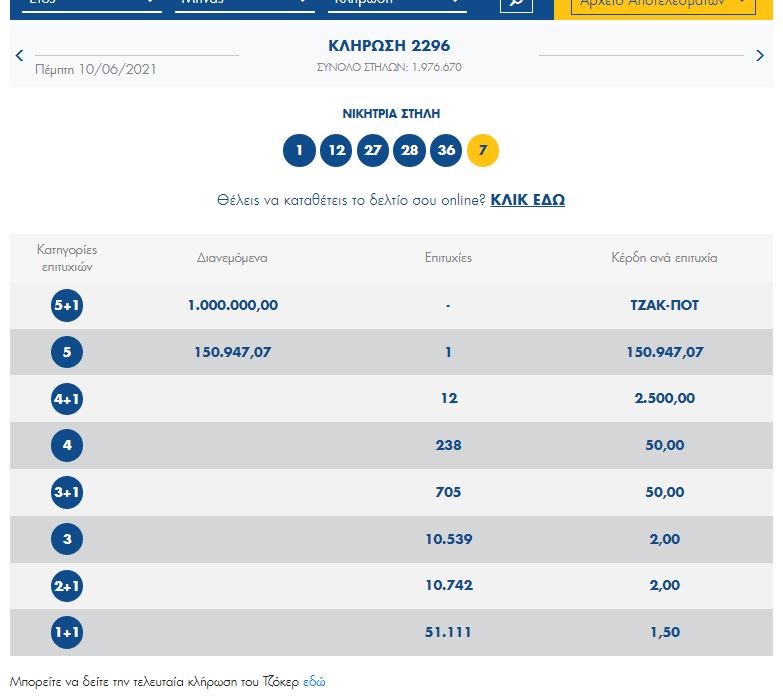Click the ΚΛΗΡΩΣΗ 2296 heading
Image resolution: width=783 pixels, height=696 pixels.
pyautogui.click(x=389, y=46)
